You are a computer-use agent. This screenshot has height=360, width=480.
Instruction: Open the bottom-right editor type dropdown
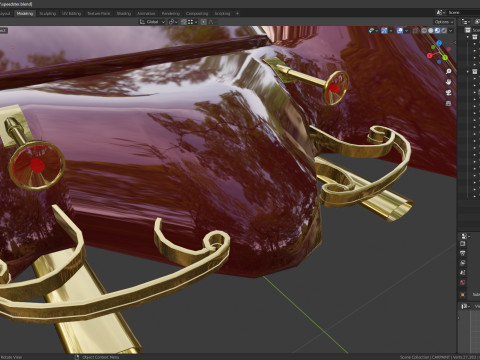[465, 306]
